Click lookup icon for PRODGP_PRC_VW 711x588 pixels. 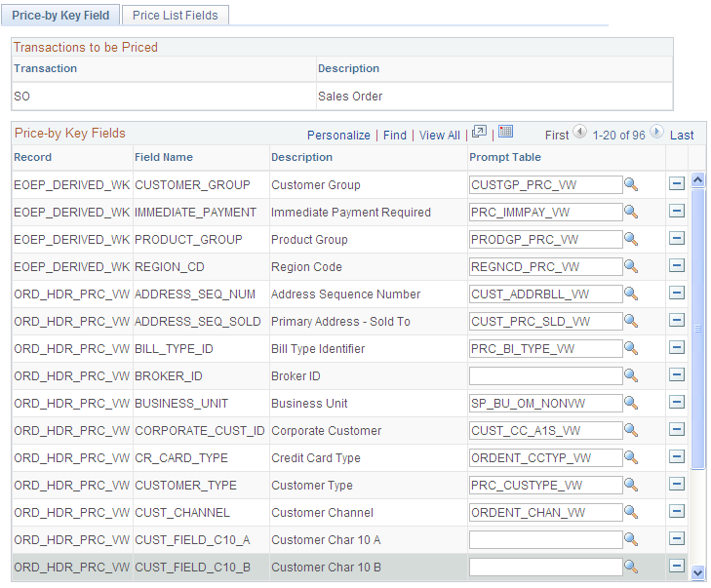click(631, 239)
